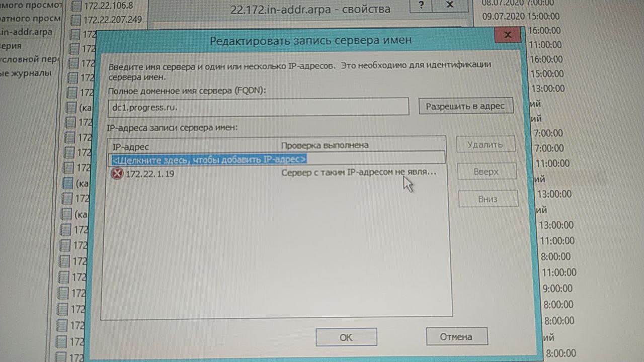This screenshot has height=362, width=644.
Task: Click the IP-адрес column header
Action: click(194, 146)
